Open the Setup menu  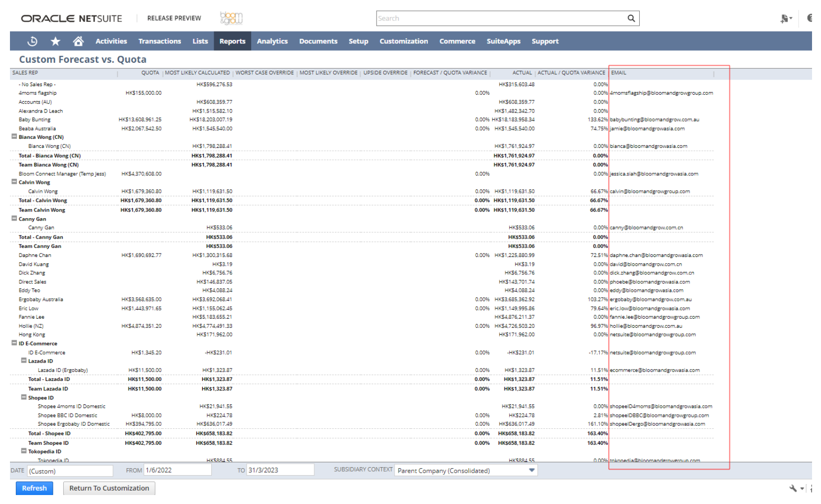coord(358,41)
